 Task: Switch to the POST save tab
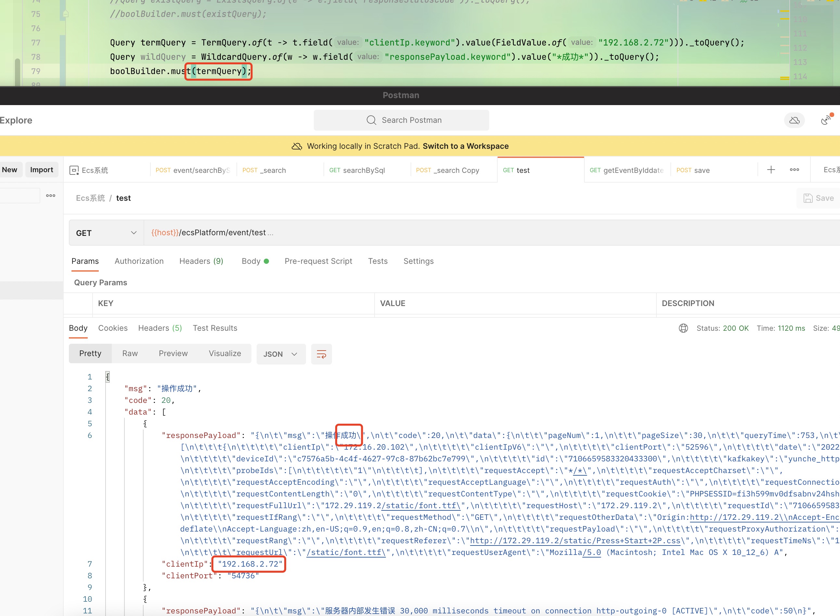(714, 170)
